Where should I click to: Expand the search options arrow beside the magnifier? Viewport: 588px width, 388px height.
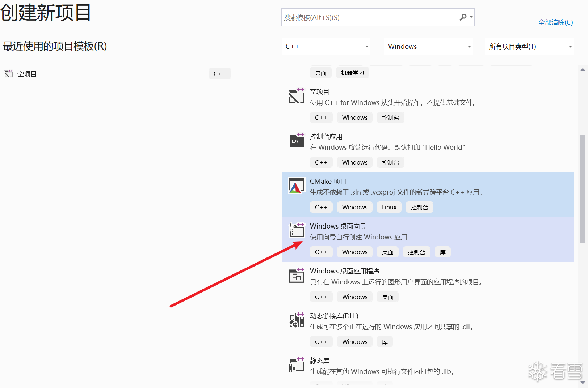(x=471, y=17)
